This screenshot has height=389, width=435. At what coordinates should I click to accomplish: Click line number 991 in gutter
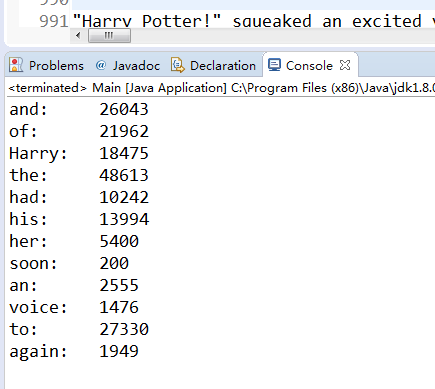click(x=54, y=21)
